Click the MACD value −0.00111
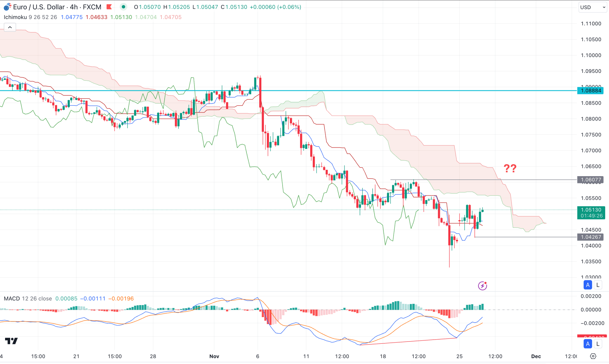This screenshot has width=609, height=364. click(93, 298)
